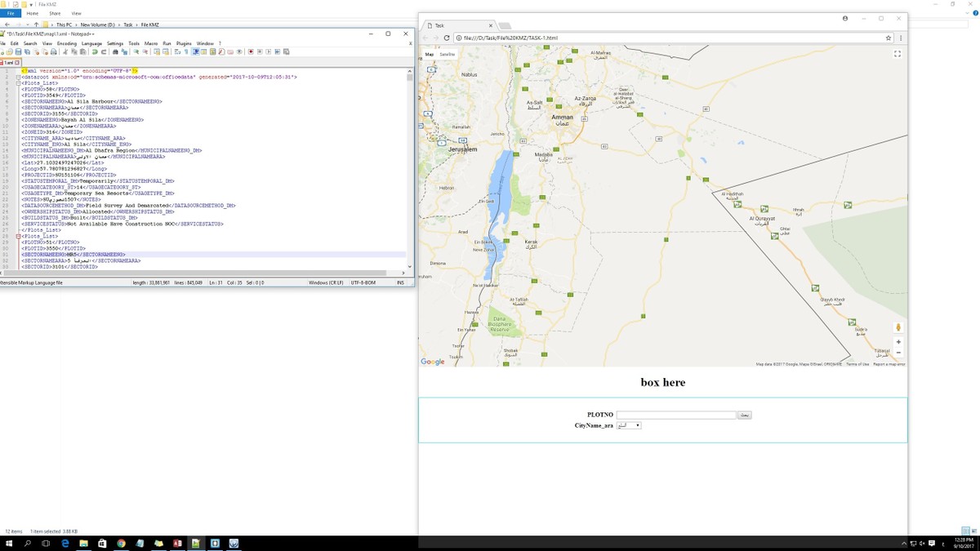
Task: Reload the Task page in the browser
Action: click(448, 38)
